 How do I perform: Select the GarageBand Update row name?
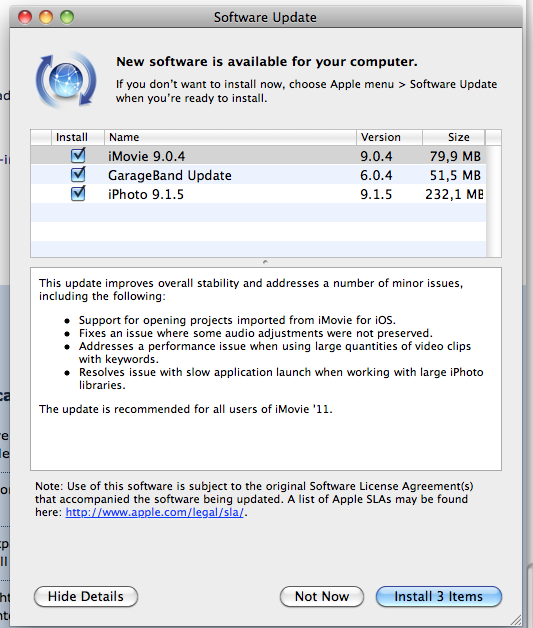170,175
